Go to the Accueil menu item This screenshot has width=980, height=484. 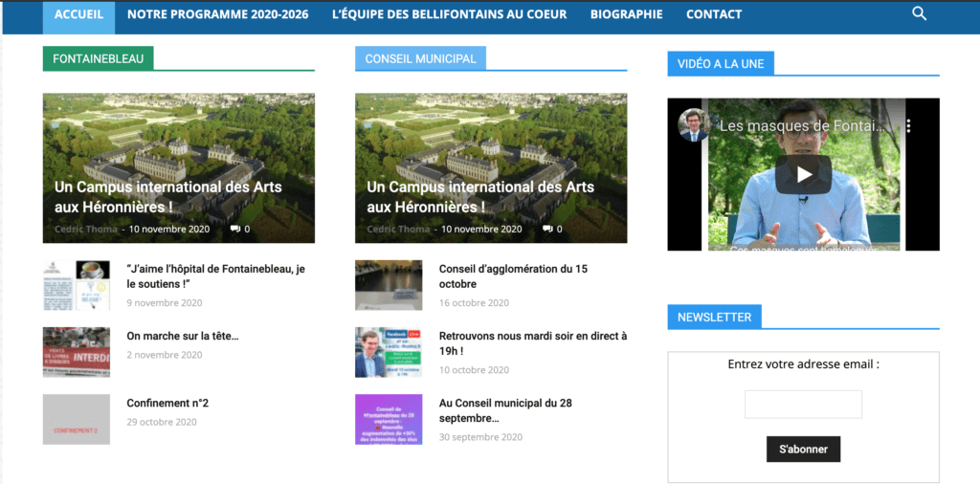pyautogui.click(x=78, y=14)
